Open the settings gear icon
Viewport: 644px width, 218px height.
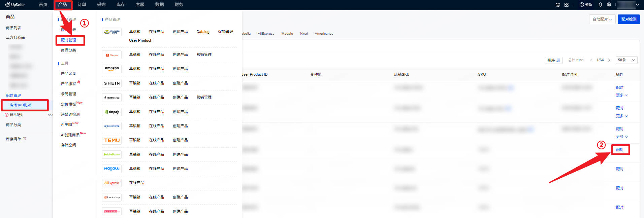coord(609,5)
